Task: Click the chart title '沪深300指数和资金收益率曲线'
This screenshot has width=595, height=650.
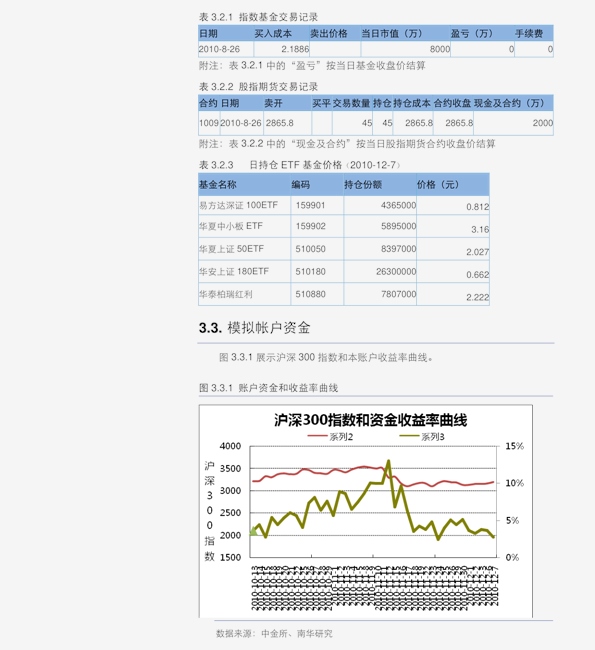Action: pyautogui.click(x=370, y=420)
